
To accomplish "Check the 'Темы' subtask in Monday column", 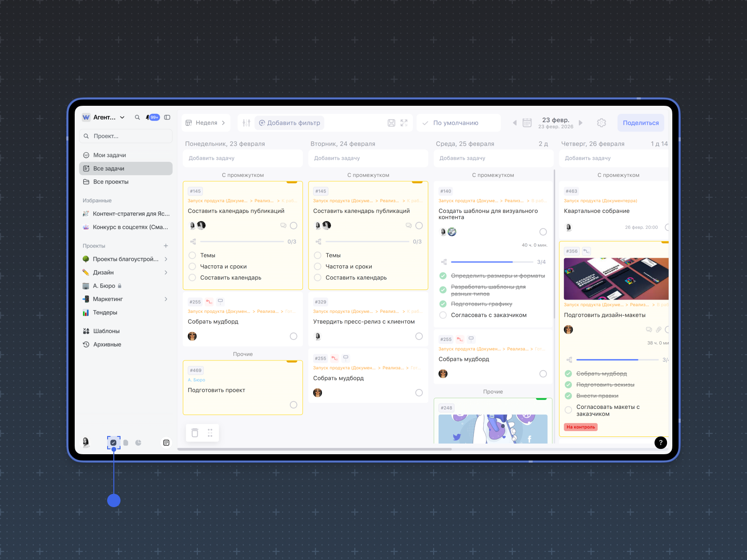I will (193, 256).
